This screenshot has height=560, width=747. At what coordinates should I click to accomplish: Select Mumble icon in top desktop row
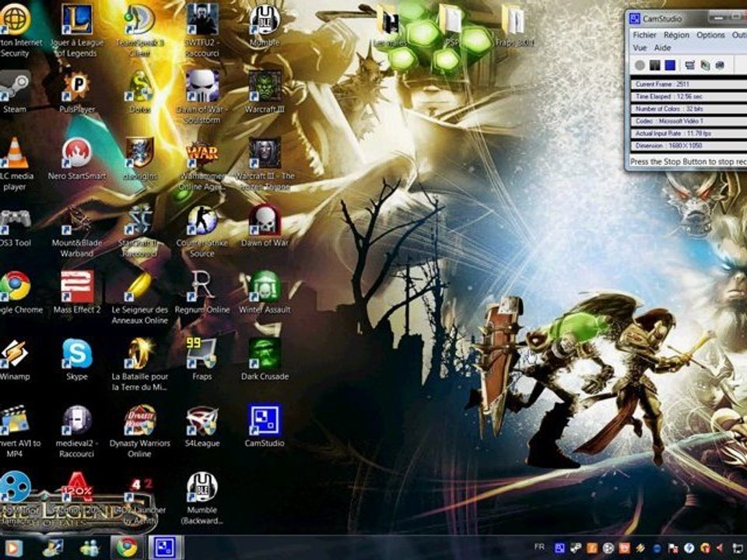pos(265,26)
